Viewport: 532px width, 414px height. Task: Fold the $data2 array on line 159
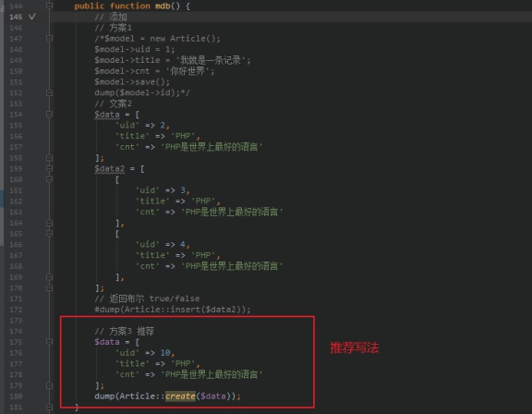click(x=49, y=169)
